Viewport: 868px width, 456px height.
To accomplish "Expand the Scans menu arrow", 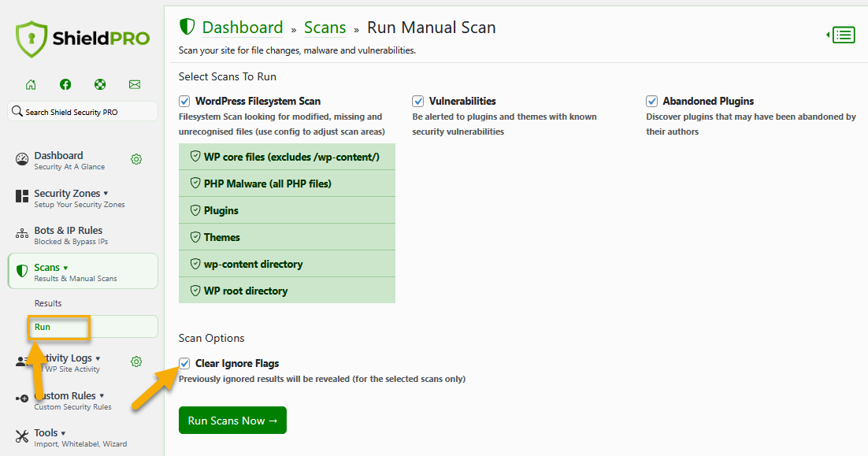I will click(x=65, y=268).
